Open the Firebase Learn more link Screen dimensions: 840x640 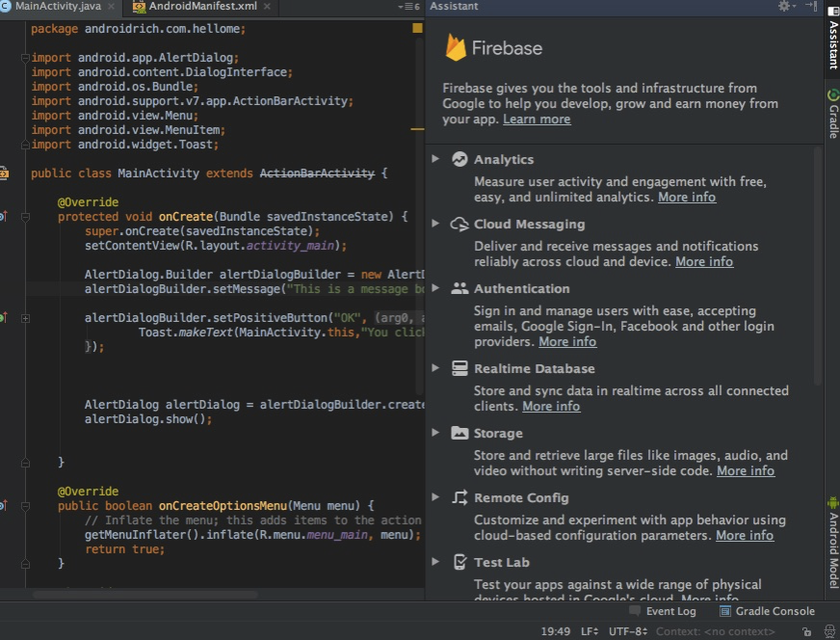click(537, 120)
